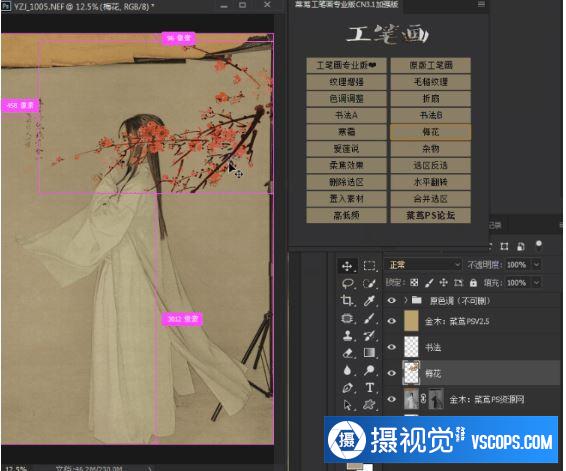Click the 原版工笔画 button
566x471 pixels.
pos(431,65)
